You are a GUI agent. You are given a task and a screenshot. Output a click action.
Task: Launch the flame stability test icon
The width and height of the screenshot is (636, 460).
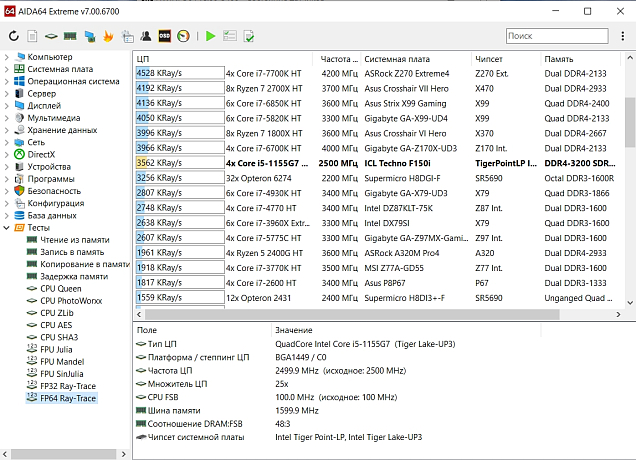point(108,36)
